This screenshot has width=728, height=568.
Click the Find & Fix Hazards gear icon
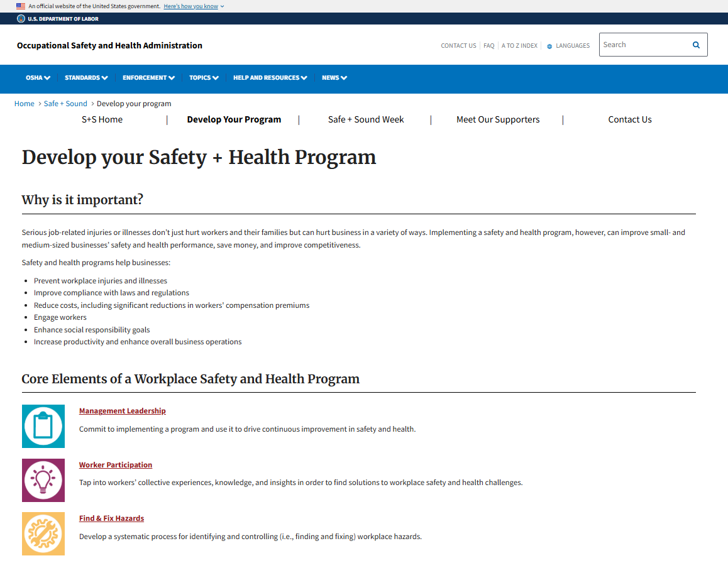point(43,533)
